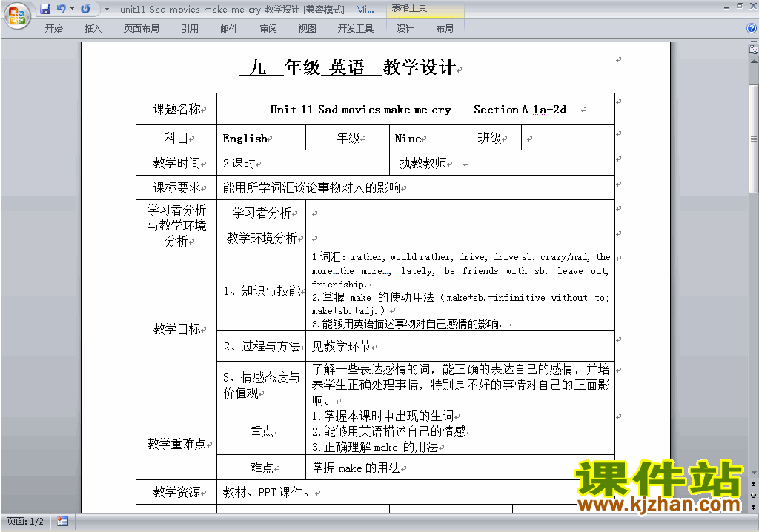
Task: Click the text Section A 1a-2d
Action: click(520, 110)
